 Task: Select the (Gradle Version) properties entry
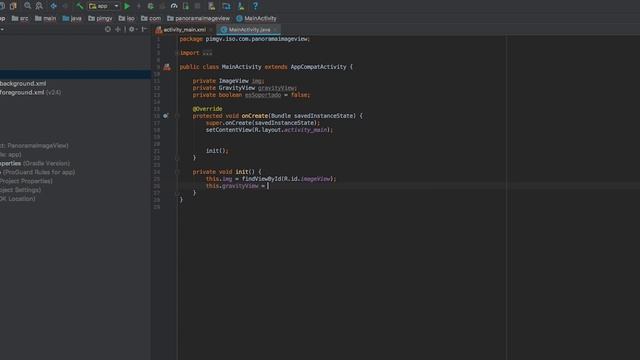pyautogui.click(x=35, y=163)
